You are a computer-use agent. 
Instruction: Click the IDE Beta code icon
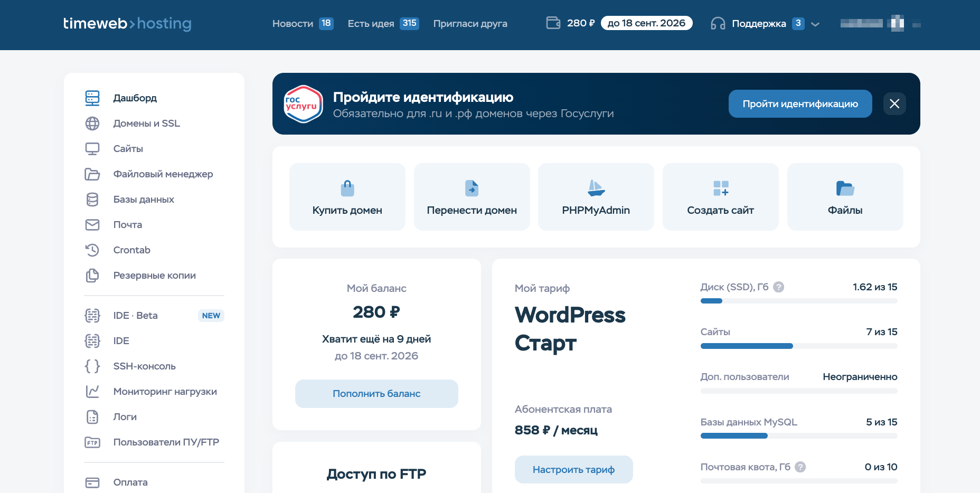(92, 315)
